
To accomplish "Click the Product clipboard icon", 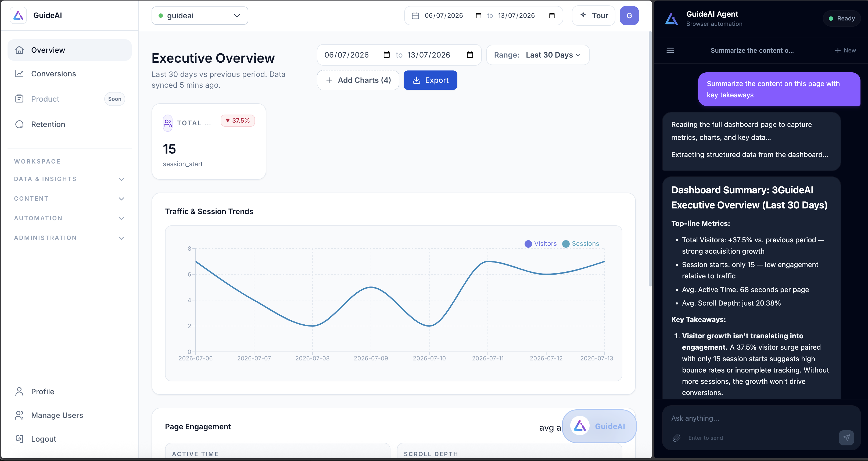I will click(19, 98).
